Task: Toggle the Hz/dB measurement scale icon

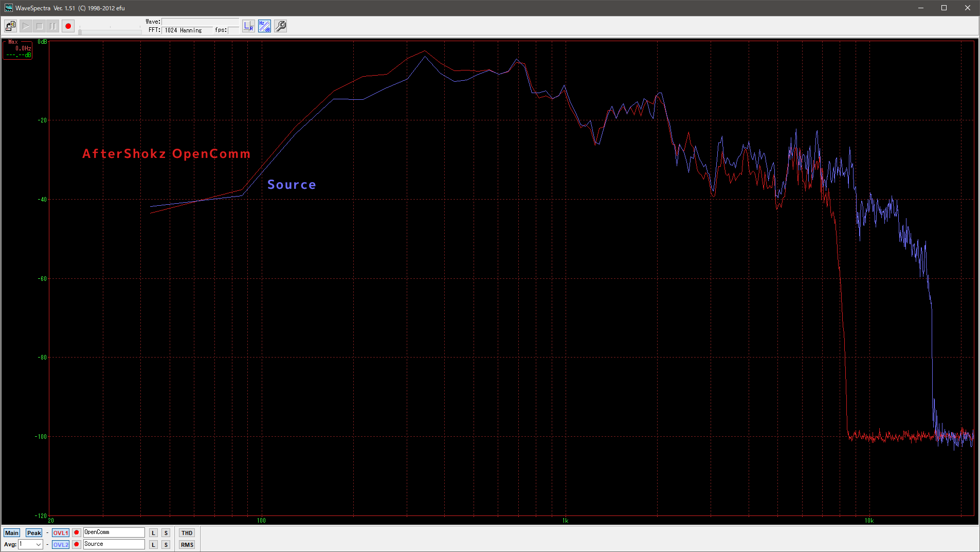Action: 264,26
